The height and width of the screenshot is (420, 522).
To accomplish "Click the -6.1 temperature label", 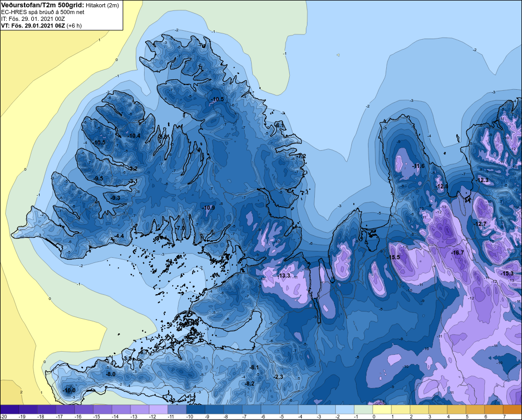I will tap(280, 125).
